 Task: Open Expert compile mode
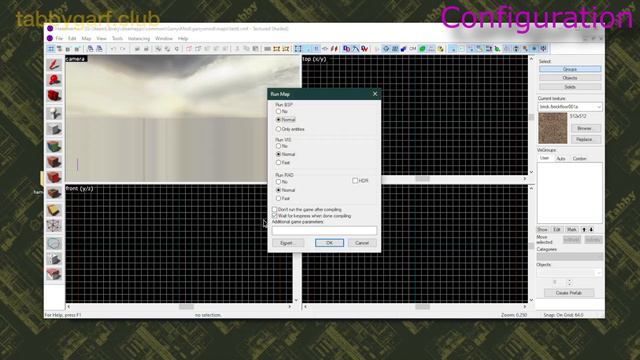click(x=288, y=243)
